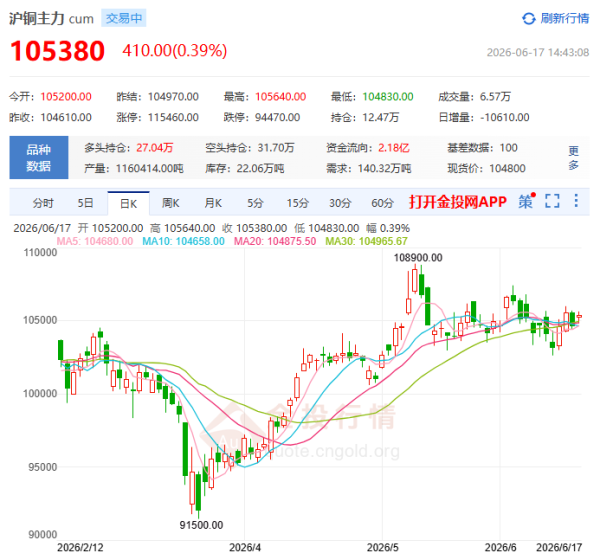
Task: Select the 日K tab
Action: coord(128,204)
